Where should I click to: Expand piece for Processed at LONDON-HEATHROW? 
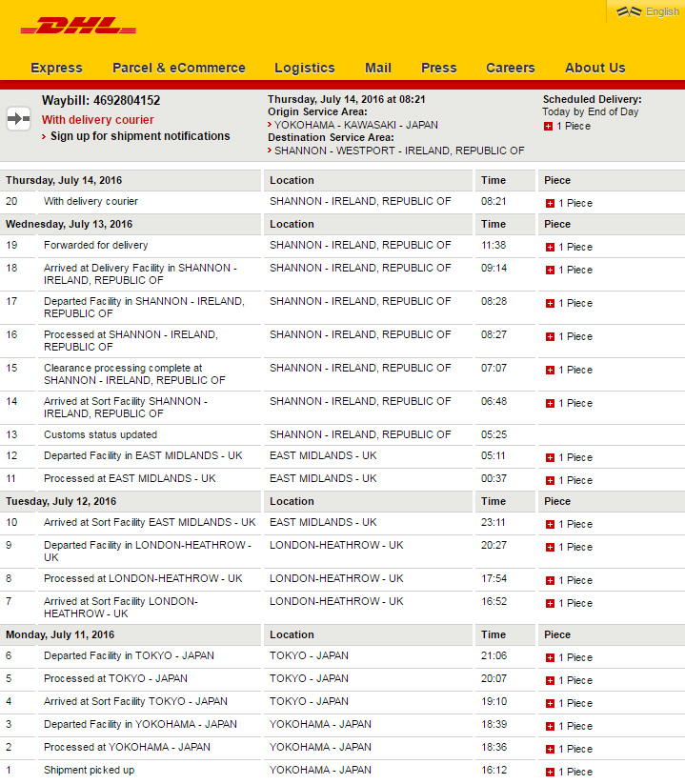point(550,581)
